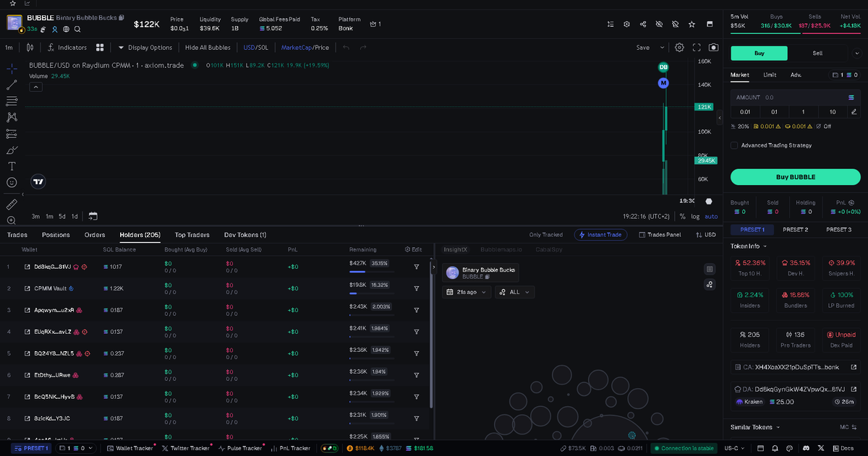Expand Similar Tokens section
Screen dimensions: 868x456
[x=756, y=427]
